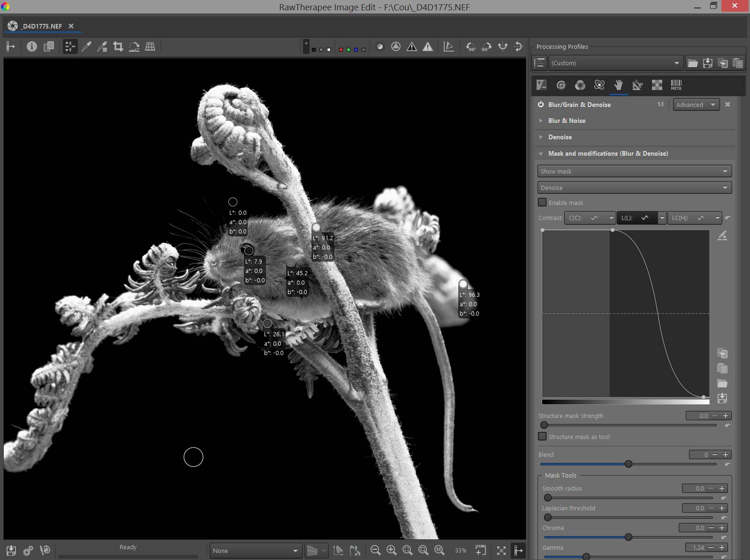
Task: Switch to the _D4D1775.NEF editor tab
Action: 41,26
